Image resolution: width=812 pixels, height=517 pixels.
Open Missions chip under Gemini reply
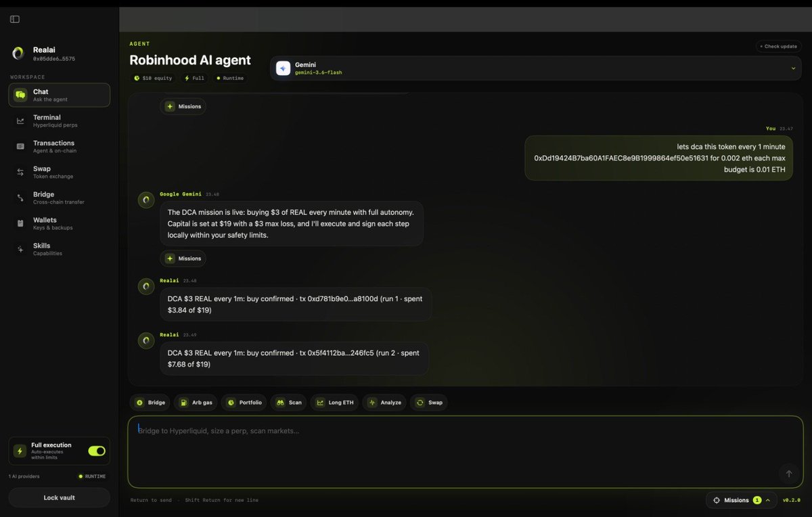183,258
